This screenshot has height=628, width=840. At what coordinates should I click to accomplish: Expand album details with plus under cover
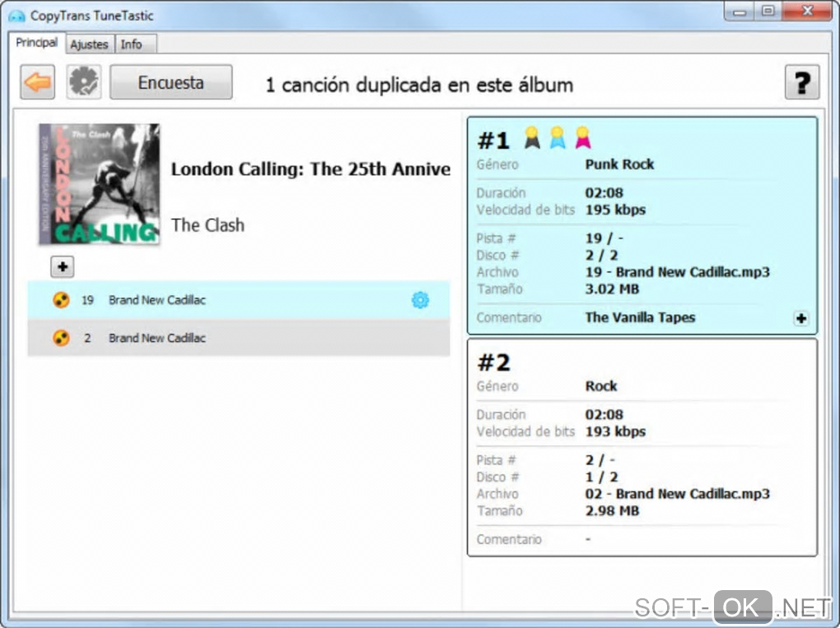(62, 266)
